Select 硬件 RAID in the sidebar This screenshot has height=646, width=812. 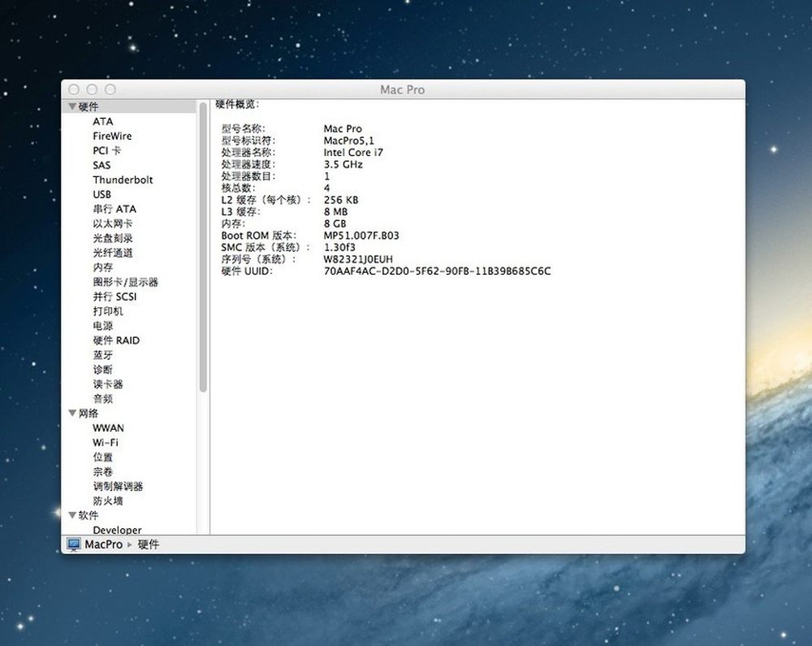(x=116, y=340)
